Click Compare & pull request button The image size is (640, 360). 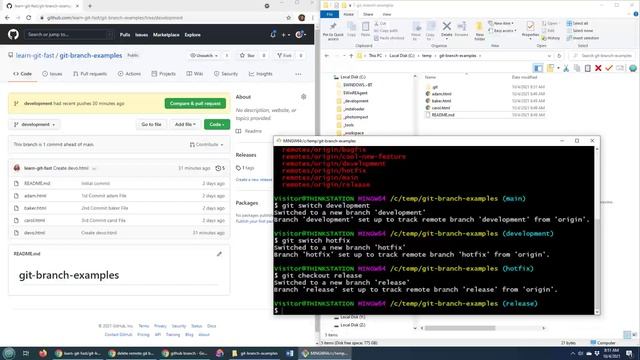coord(195,103)
